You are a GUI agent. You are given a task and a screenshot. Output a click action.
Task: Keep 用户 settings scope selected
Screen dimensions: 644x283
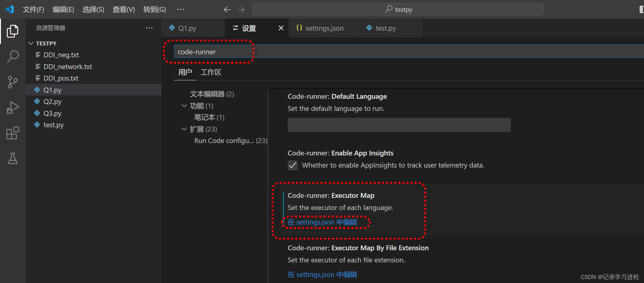(x=185, y=72)
